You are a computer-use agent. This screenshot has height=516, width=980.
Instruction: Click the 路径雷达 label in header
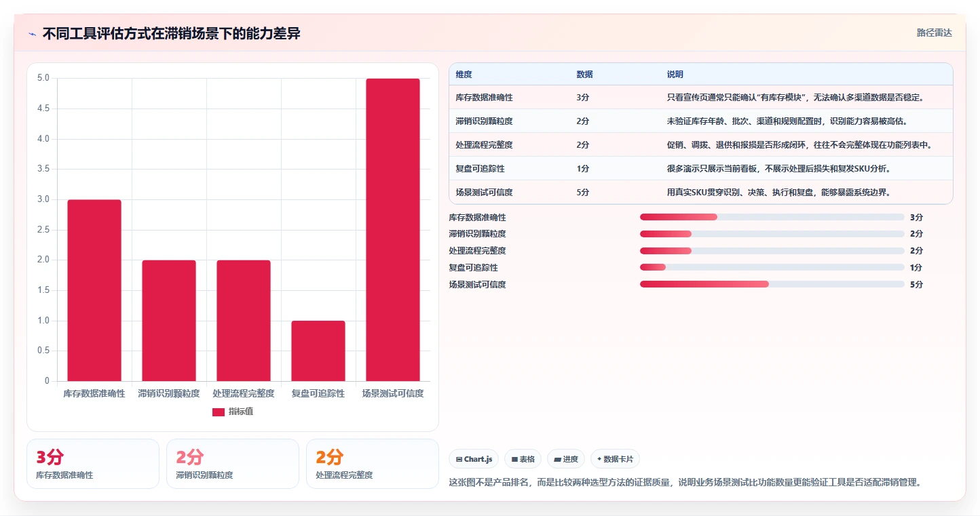click(x=934, y=33)
